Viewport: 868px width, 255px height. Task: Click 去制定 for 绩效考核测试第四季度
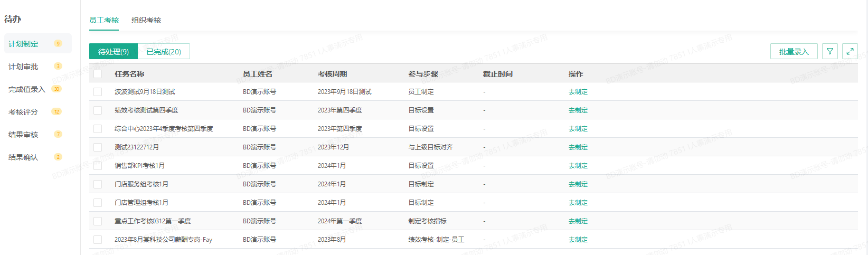pos(578,110)
